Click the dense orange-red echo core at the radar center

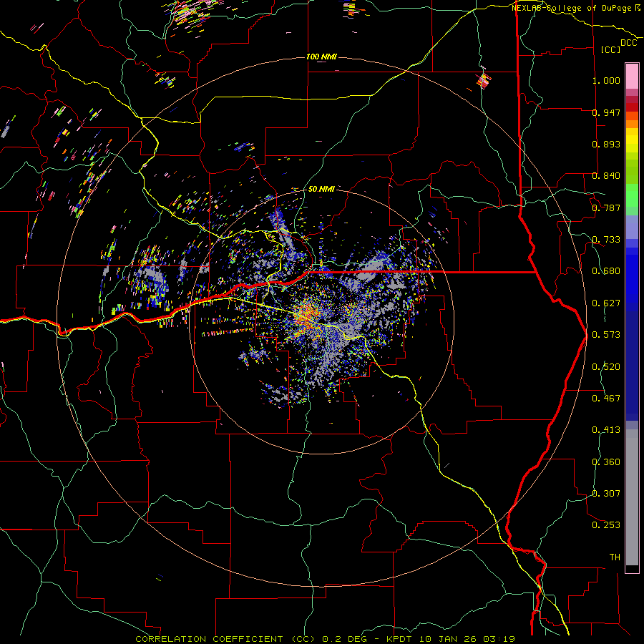pos(306,316)
